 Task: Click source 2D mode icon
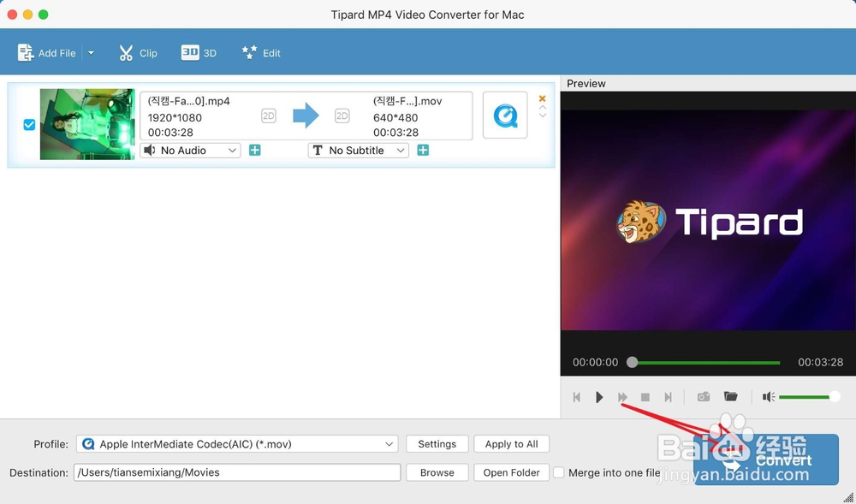pyautogui.click(x=268, y=116)
